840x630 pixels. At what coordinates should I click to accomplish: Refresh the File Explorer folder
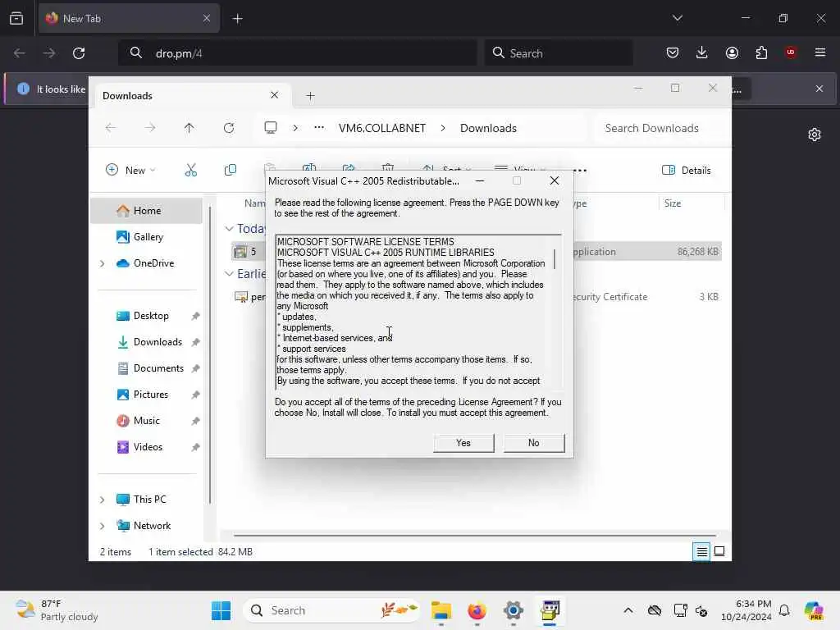(229, 128)
